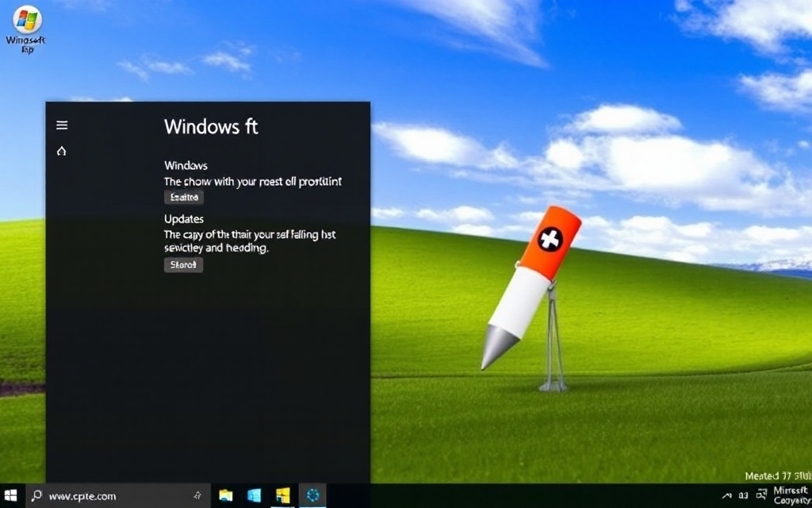Click the taskbar search box showing www.cpite.com
This screenshot has width=812, height=508.
[118, 496]
